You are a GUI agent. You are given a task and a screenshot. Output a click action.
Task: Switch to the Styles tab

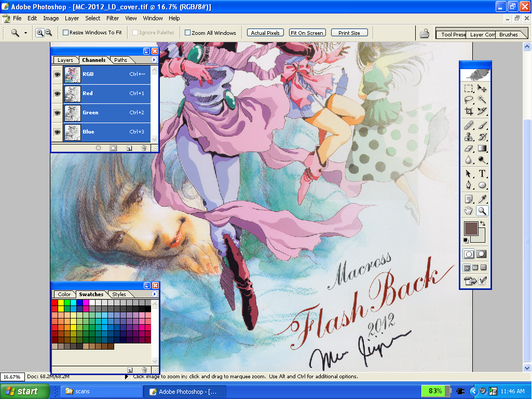pos(119,295)
